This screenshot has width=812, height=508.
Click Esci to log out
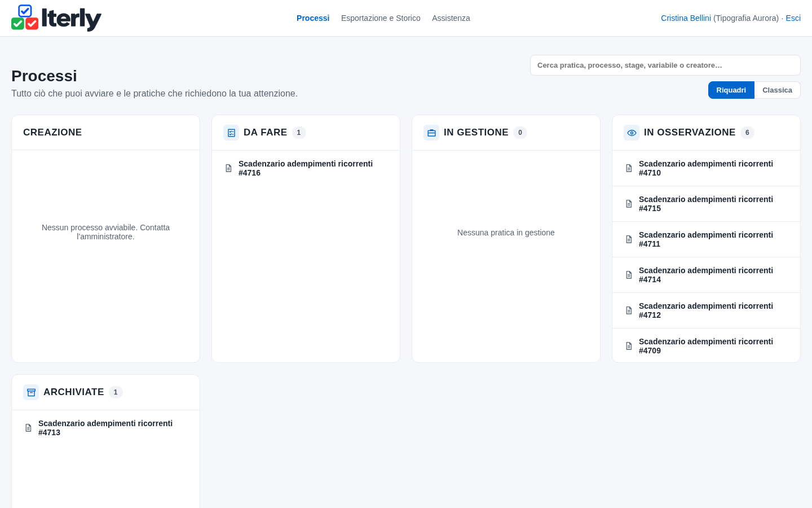tap(793, 18)
